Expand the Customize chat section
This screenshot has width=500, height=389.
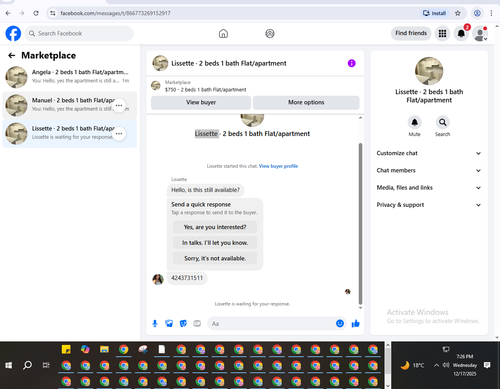[x=429, y=153]
